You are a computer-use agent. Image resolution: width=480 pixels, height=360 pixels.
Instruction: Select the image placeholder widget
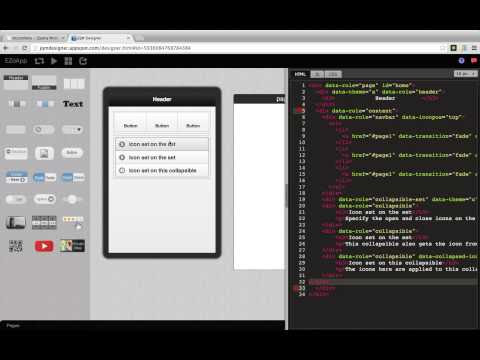44,153
